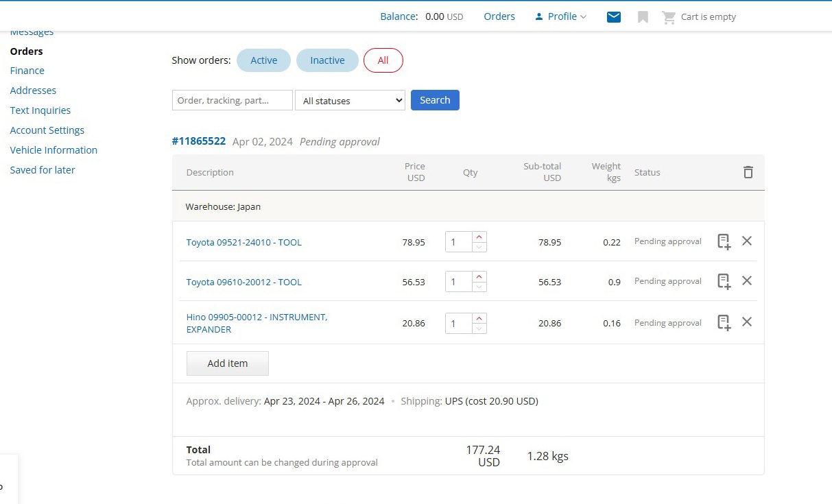
Task: Add note to Hino 09905-00012 item
Action: [724, 322]
